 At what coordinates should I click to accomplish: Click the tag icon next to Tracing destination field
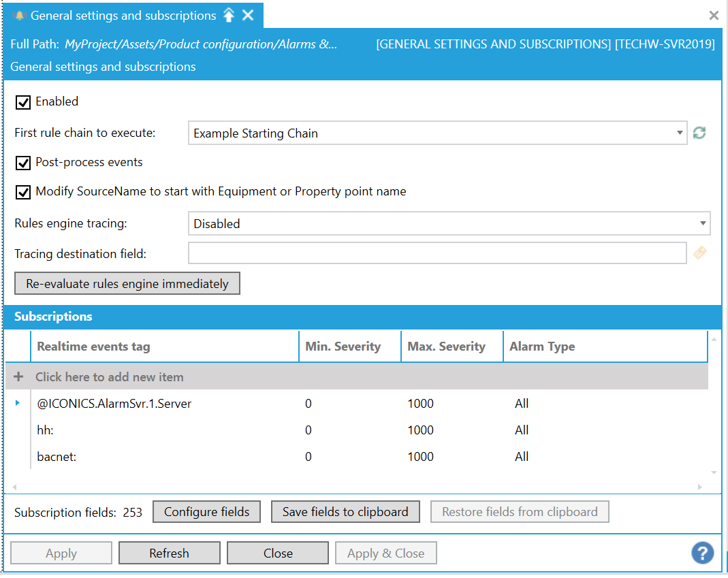[699, 253]
